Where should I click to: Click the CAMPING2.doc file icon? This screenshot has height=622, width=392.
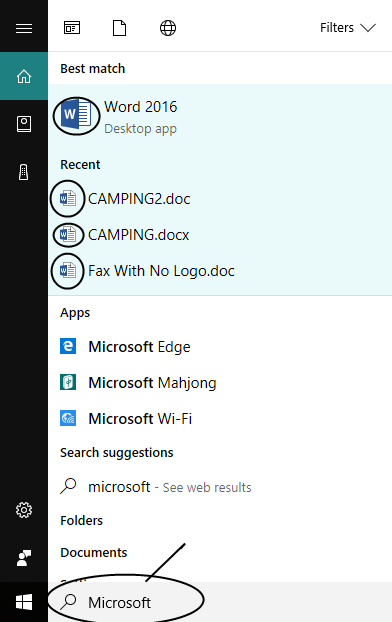68,198
